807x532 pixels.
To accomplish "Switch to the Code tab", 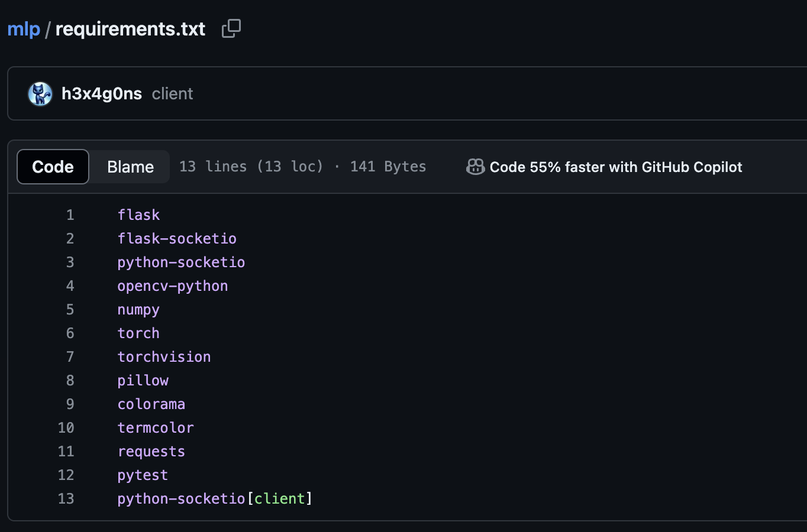I will [53, 167].
